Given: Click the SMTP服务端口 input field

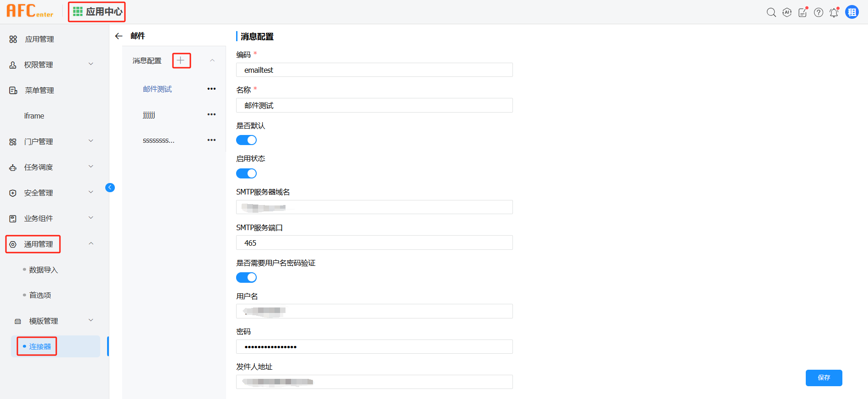Looking at the screenshot, I should pos(374,243).
